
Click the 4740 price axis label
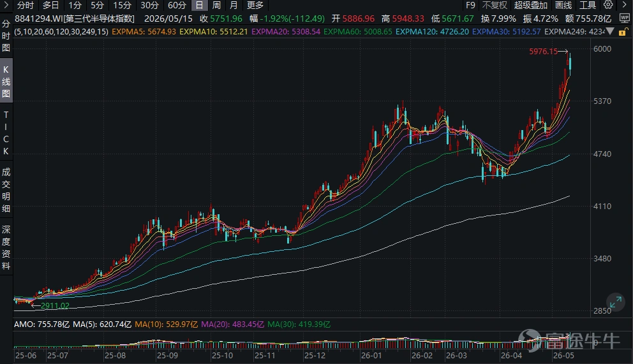click(x=602, y=154)
